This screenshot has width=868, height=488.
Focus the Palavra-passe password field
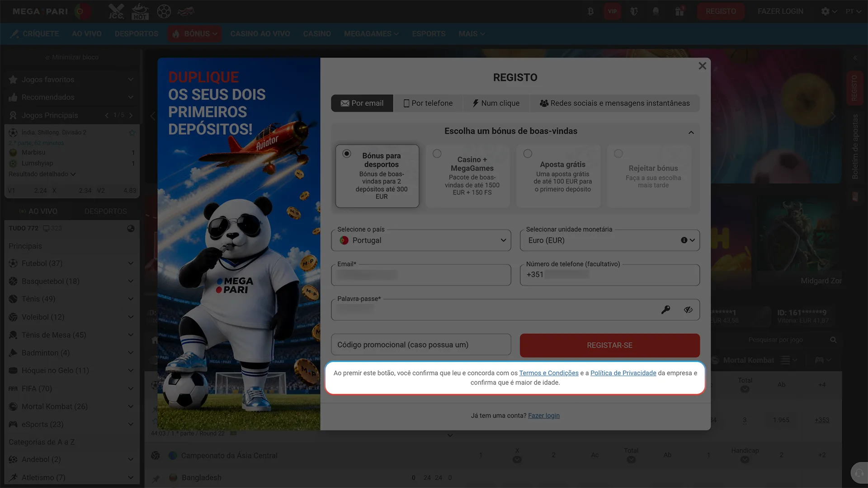point(515,310)
